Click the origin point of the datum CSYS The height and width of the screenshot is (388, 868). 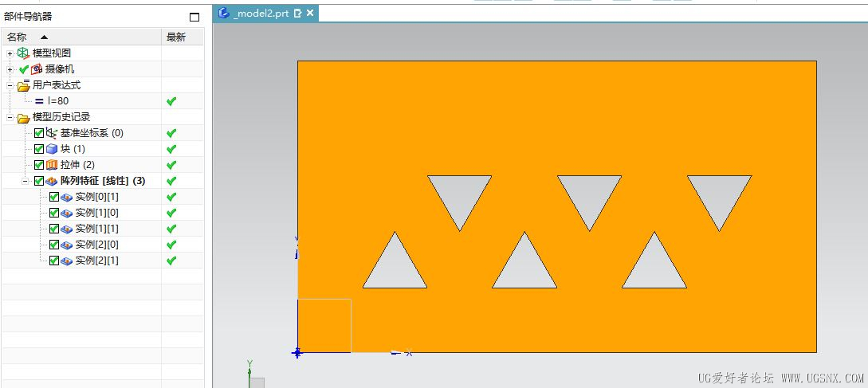pyautogui.click(x=297, y=353)
